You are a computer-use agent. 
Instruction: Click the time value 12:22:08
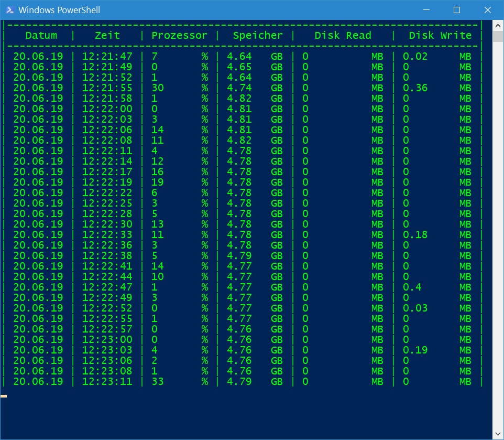click(107, 140)
